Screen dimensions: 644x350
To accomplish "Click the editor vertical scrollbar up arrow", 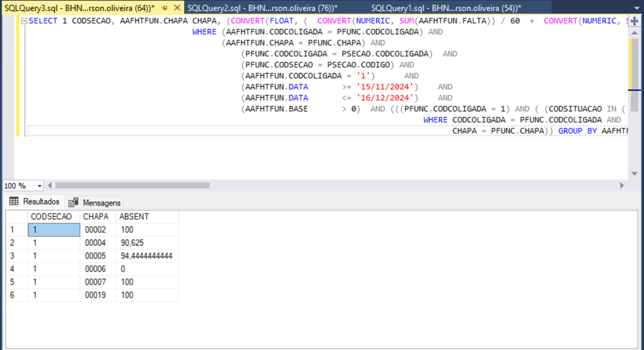I will tap(634, 33).
